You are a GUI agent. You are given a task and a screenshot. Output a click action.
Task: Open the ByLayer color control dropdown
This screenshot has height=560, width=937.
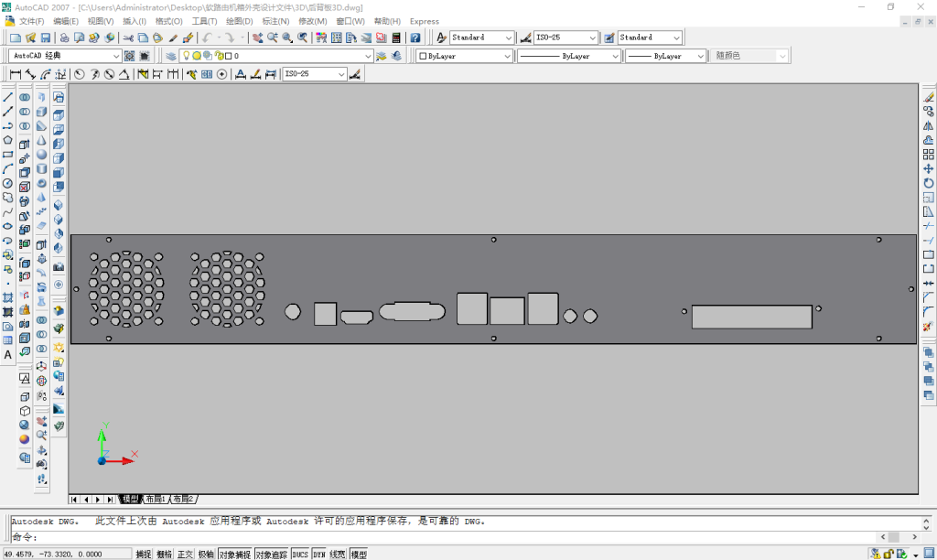tap(508, 56)
